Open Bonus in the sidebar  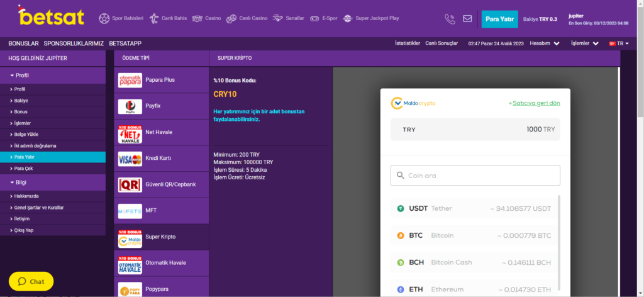click(x=53, y=112)
